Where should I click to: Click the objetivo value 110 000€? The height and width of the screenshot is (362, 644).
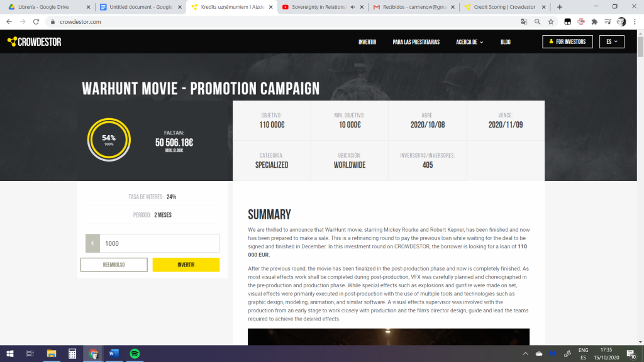click(x=272, y=125)
